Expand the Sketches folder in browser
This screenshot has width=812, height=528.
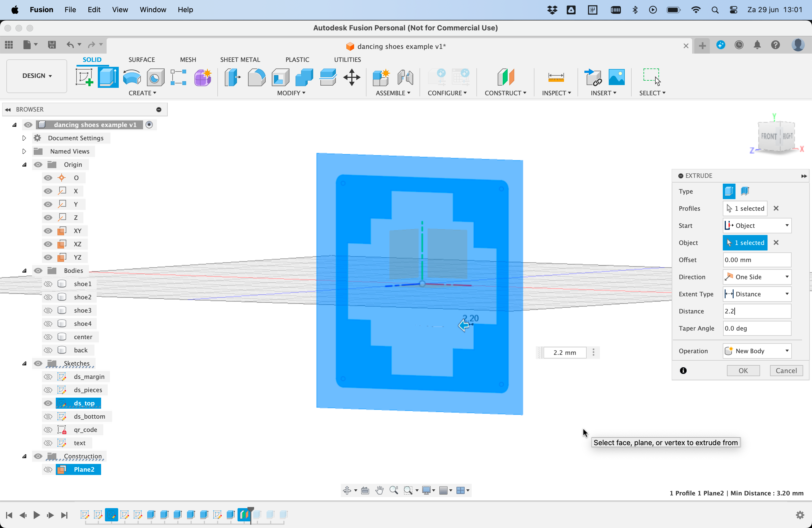(x=24, y=363)
